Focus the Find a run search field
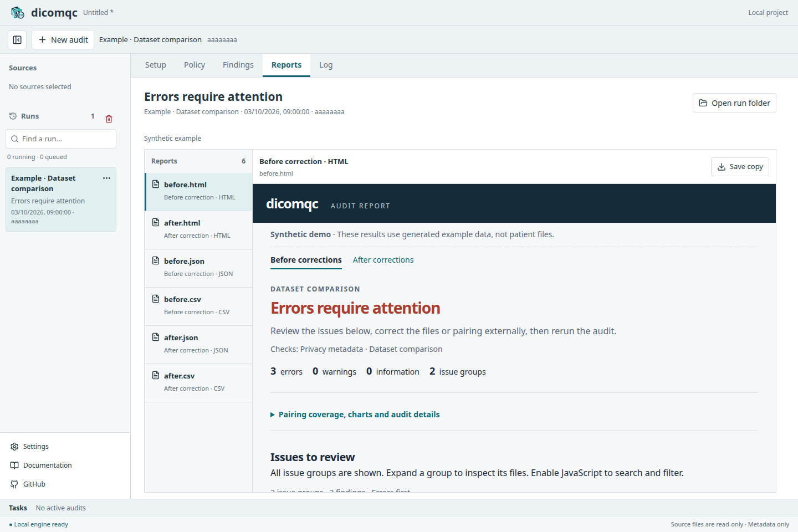The height and width of the screenshot is (532, 798). click(61, 139)
